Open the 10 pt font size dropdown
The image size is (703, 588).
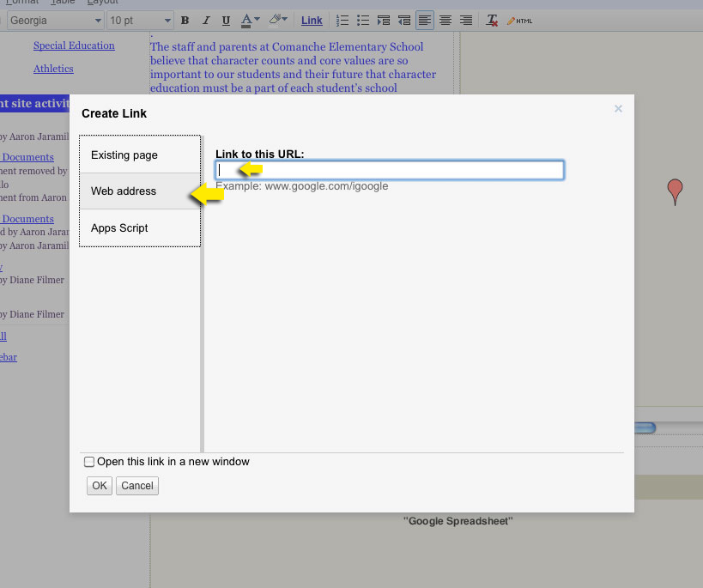tap(140, 21)
